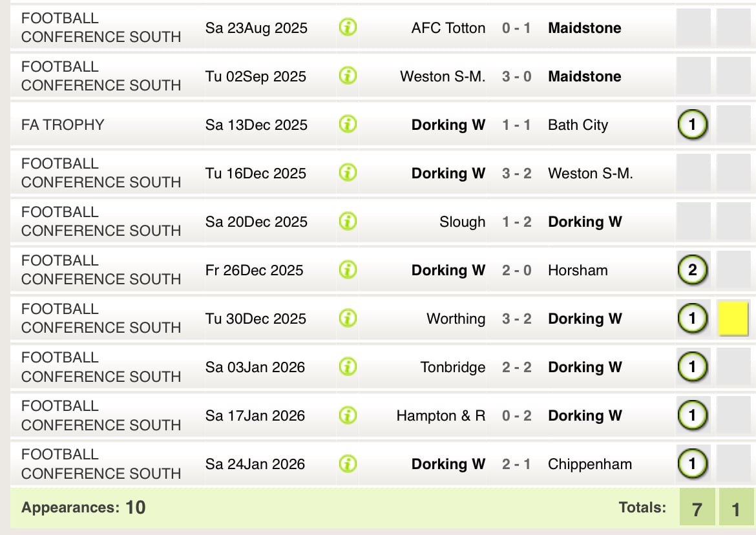Select Maidstone in the 23Aug 2025 match
The image size is (756, 535).
click(x=584, y=28)
